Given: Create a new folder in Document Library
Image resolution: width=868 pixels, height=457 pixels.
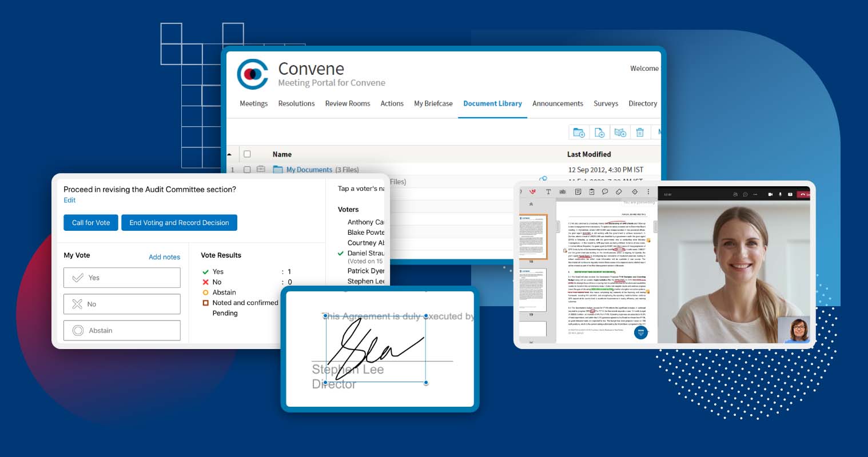Looking at the screenshot, I should coord(579,132).
